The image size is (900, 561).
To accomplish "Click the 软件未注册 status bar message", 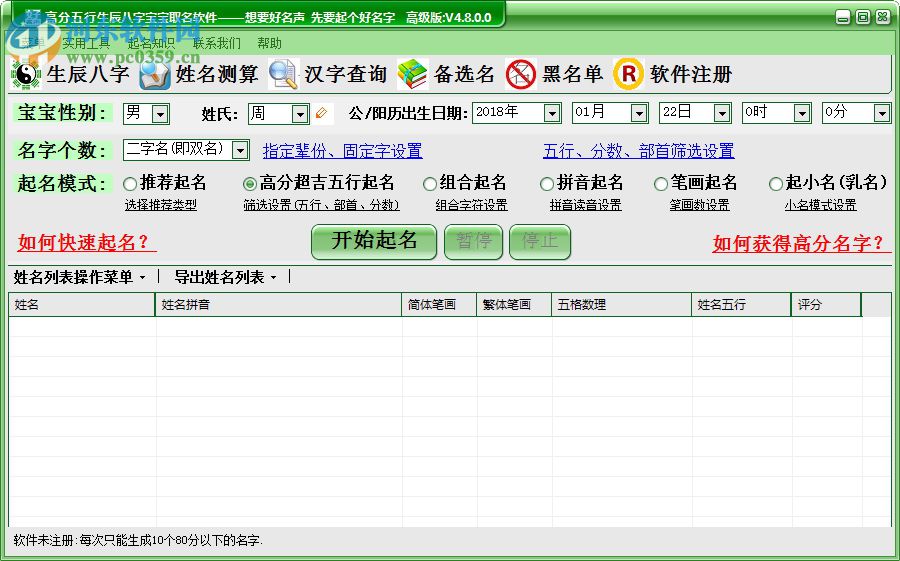I will click(138, 540).
